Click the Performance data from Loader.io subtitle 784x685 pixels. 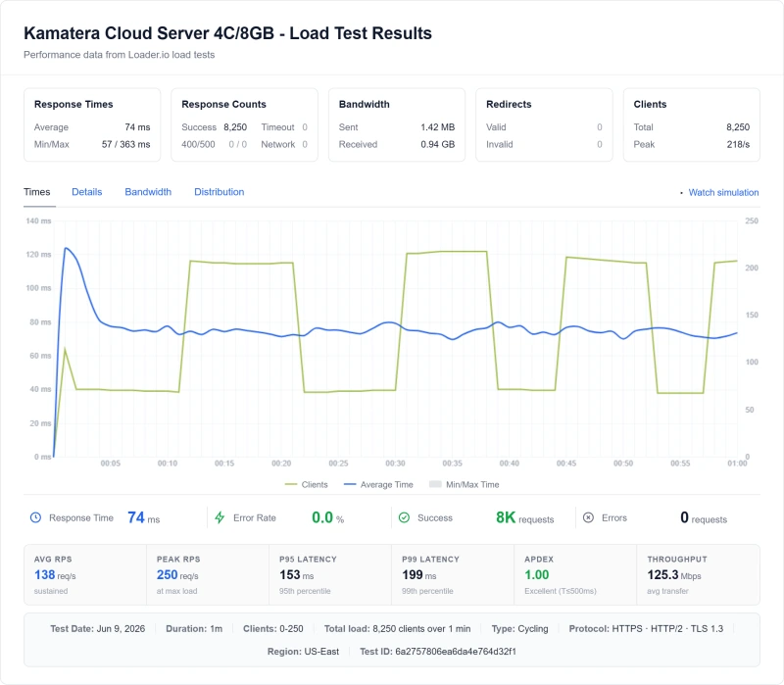119,55
